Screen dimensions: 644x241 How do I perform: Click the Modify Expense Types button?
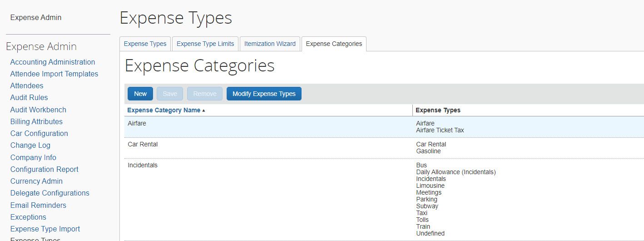pos(264,94)
